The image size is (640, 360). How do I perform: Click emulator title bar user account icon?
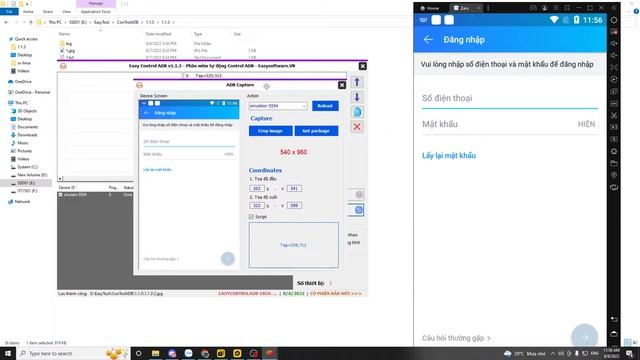pos(544,8)
